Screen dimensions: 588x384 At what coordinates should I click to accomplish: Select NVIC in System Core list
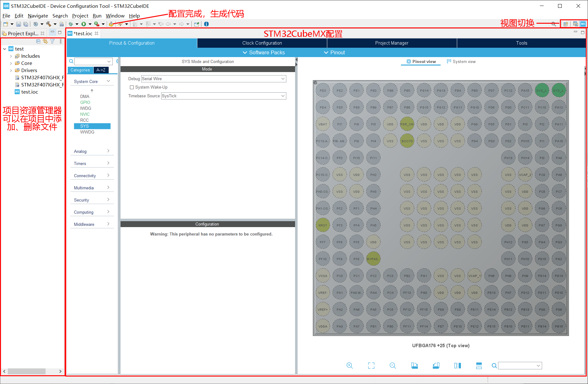(85, 114)
